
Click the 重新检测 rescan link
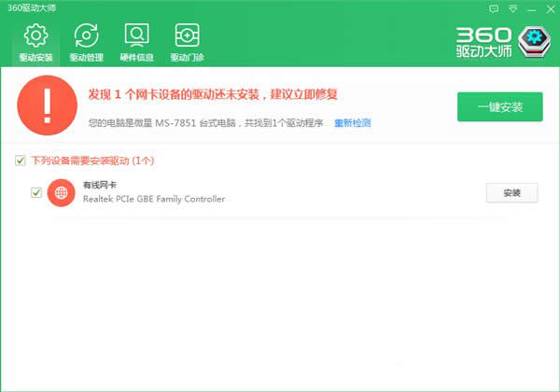(353, 123)
